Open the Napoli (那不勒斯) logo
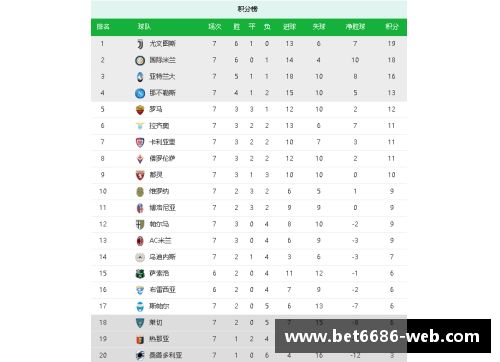Screen dimensions: 500x362 click(x=140, y=93)
